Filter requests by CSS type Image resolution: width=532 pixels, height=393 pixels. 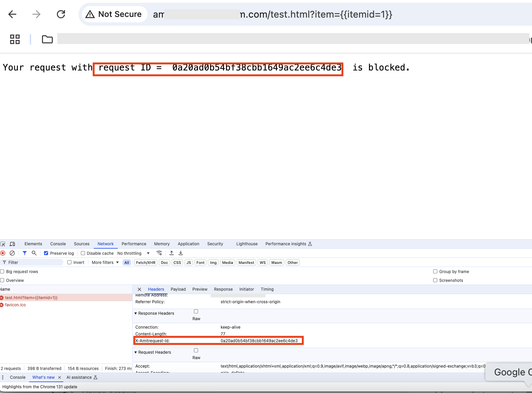click(177, 263)
